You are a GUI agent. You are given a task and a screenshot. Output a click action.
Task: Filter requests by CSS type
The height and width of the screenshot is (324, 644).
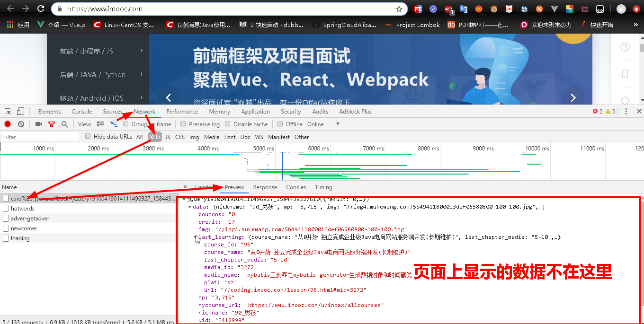tap(180, 137)
